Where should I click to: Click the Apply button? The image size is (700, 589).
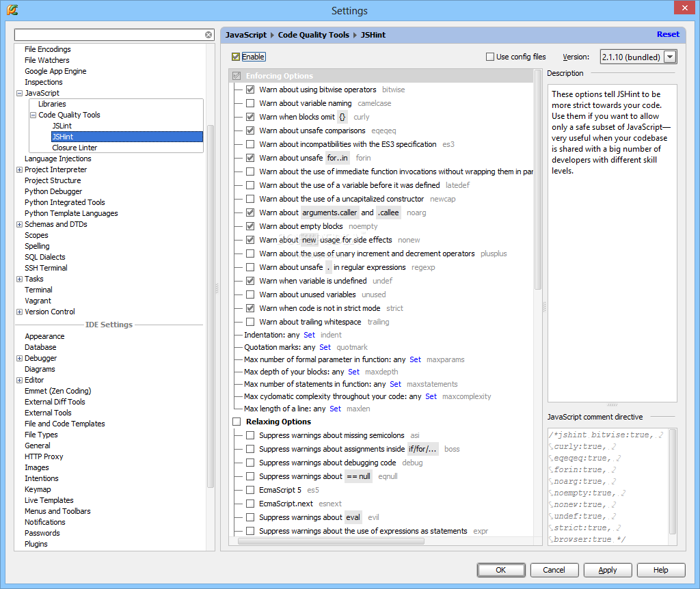[x=608, y=571]
